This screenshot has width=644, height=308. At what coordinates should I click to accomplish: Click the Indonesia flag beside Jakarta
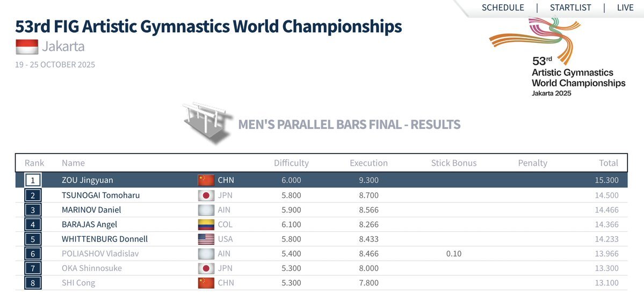click(27, 47)
